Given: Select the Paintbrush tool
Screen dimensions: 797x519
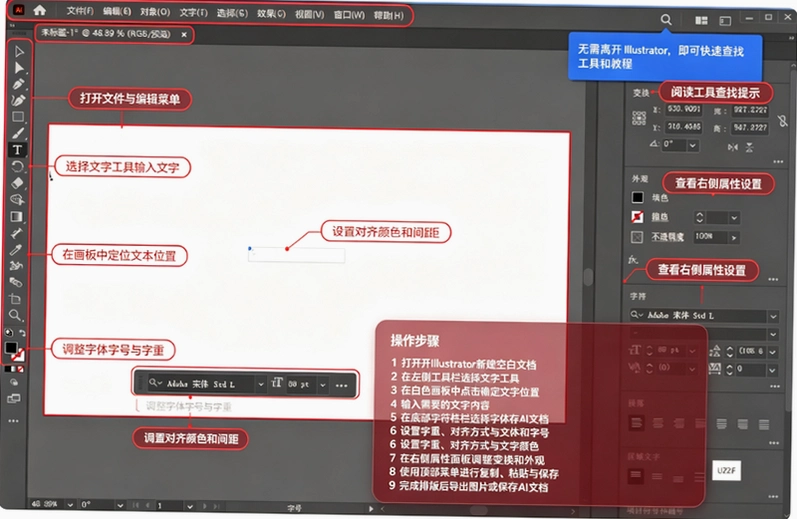Looking at the screenshot, I should [x=18, y=134].
